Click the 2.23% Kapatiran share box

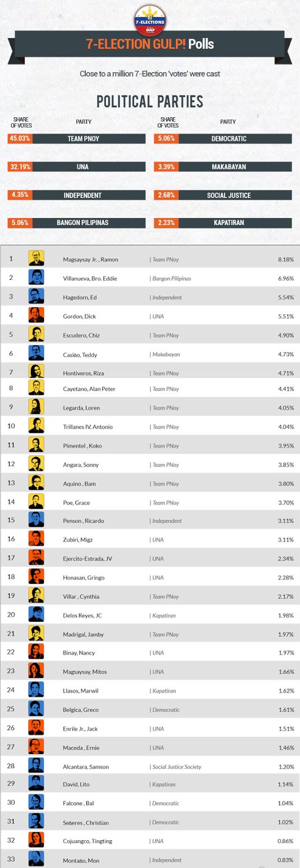[x=167, y=222]
